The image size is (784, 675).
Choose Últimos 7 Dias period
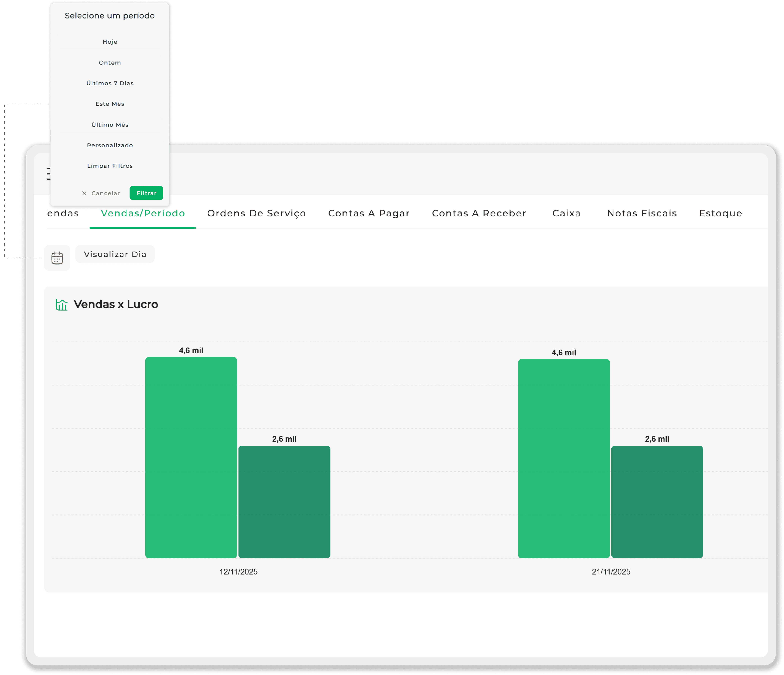(x=110, y=83)
